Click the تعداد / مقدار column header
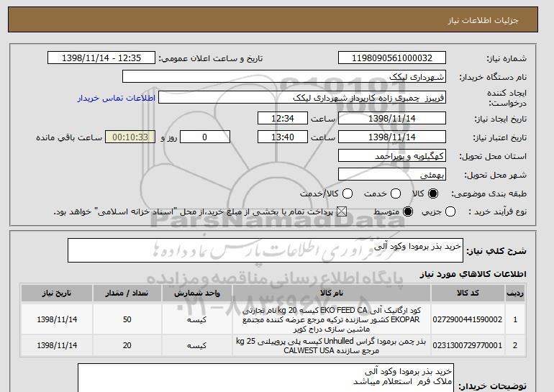This screenshot has height=392, width=554. (x=127, y=293)
